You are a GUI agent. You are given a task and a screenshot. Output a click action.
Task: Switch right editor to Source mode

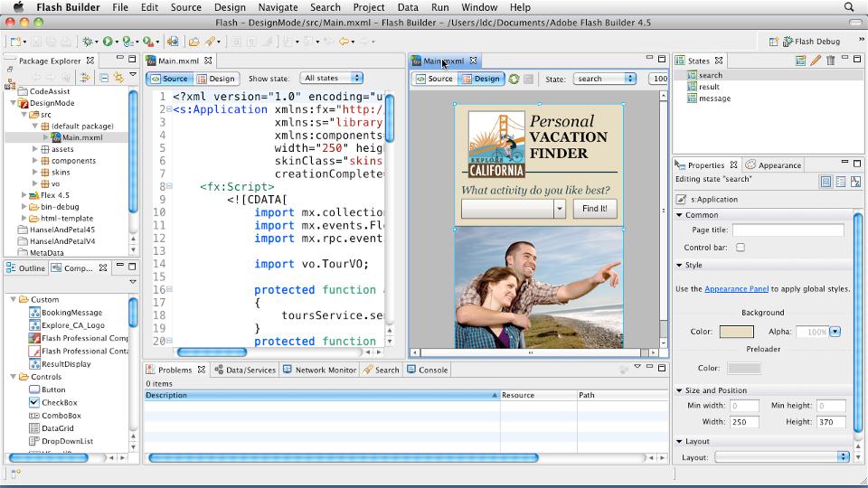[x=435, y=79]
